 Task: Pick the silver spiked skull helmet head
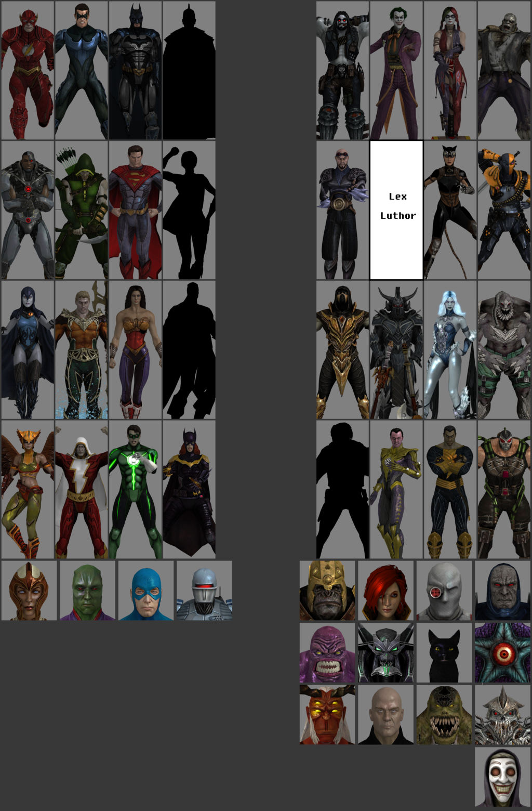pyautogui.click(x=503, y=715)
